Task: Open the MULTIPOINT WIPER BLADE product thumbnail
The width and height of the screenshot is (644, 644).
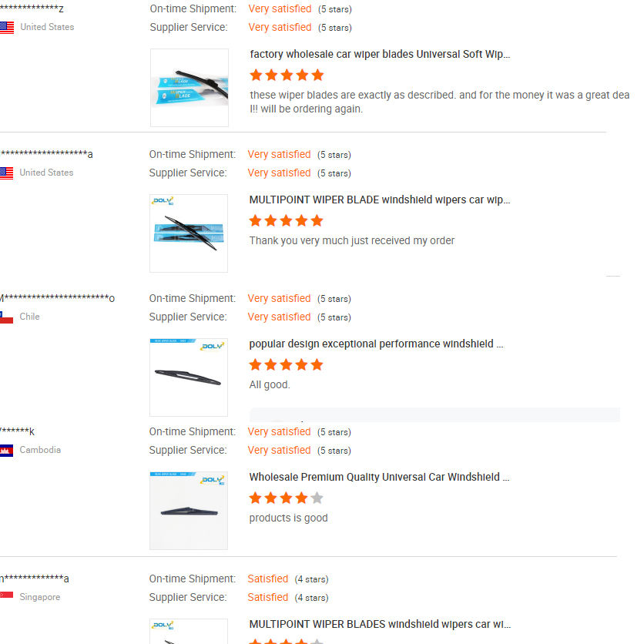Action: [189, 233]
